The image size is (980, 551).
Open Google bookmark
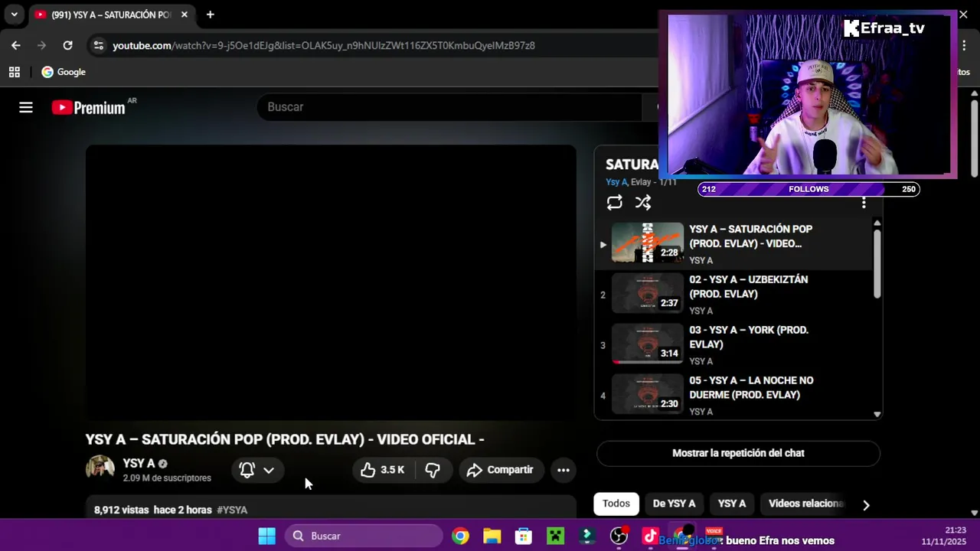coord(64,72)
